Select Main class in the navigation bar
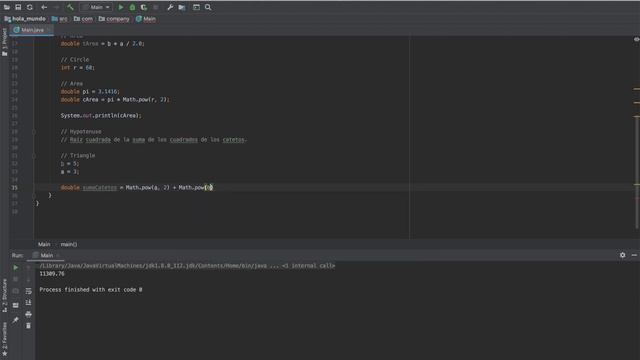640x360 pixels. coord(146,19)
